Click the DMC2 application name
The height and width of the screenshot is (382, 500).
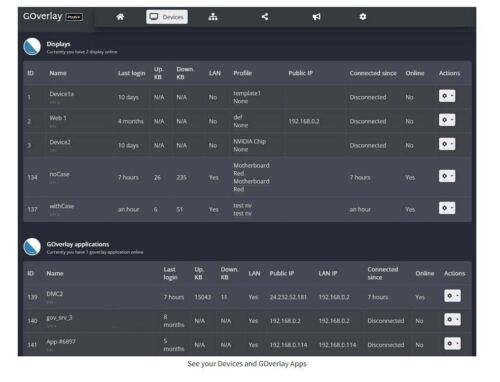click(55, 294)
